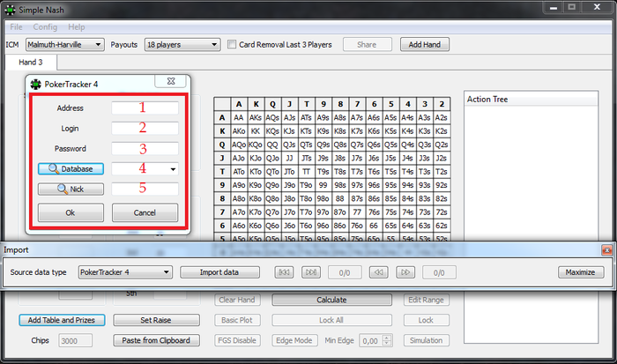
Task: Cancel the PokerTracker 4 dialog
Action: coord(145,212)
